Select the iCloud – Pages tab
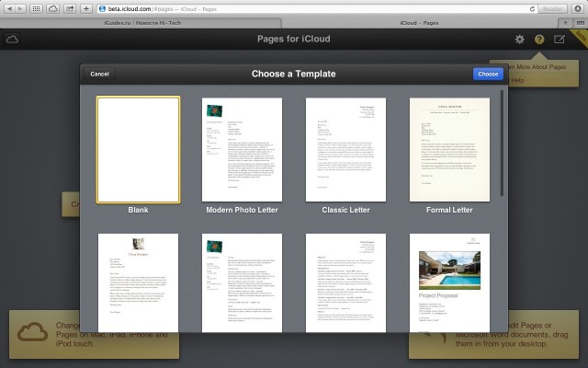 point(419,23)
